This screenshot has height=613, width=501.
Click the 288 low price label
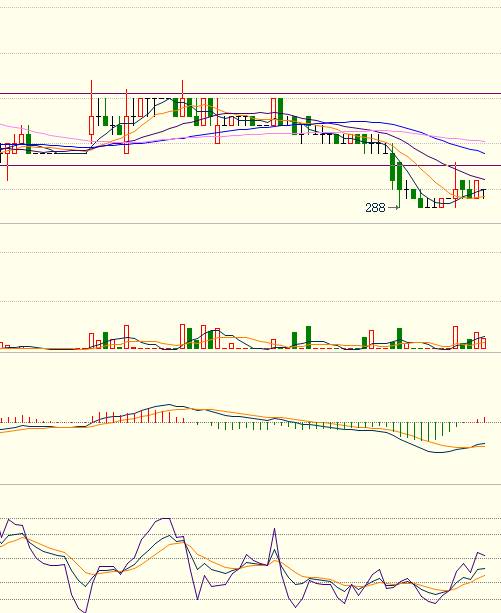coord(375,208)
